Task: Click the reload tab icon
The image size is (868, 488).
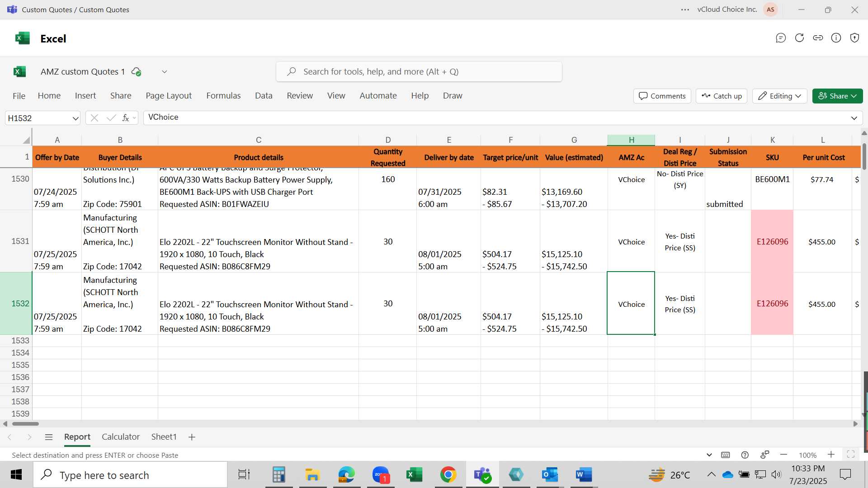Action: click(x=799, y=38)
